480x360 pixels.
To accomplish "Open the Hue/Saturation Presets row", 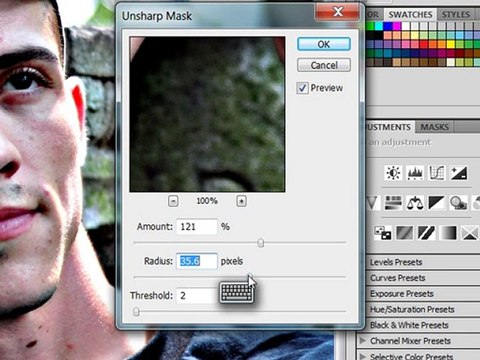I will pyautogui.click(x=423, y=309).
